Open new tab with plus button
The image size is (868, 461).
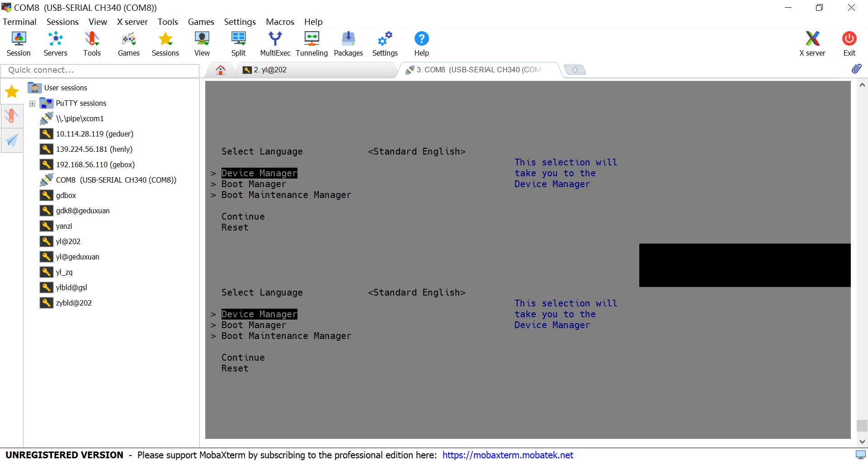[575, 70]
